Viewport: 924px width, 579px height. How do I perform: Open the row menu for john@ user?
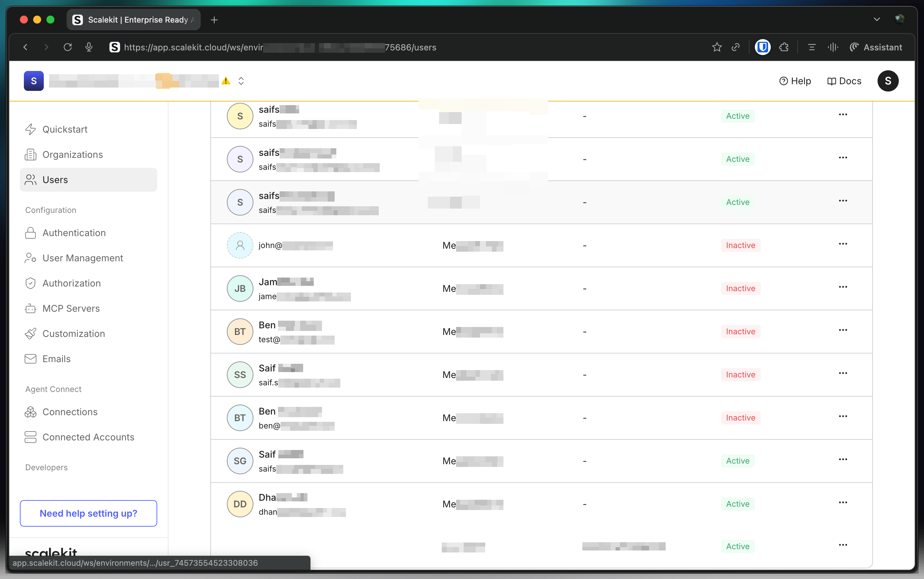point(842,244)
